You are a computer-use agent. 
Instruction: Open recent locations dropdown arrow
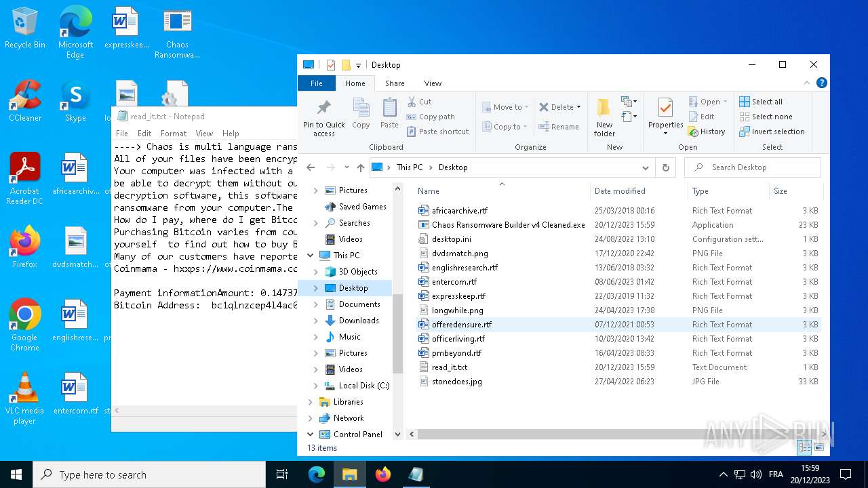[x=347, y=167]
